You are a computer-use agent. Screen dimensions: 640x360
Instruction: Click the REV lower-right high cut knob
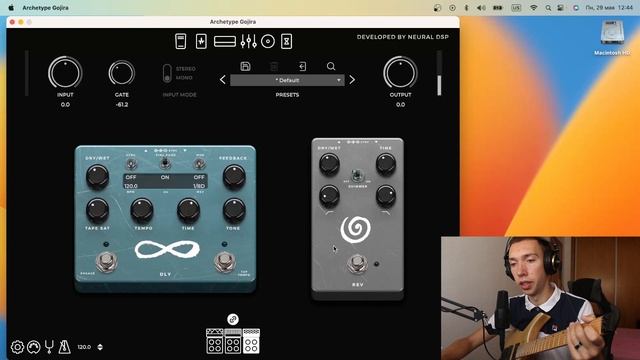(x=386, y=196)
